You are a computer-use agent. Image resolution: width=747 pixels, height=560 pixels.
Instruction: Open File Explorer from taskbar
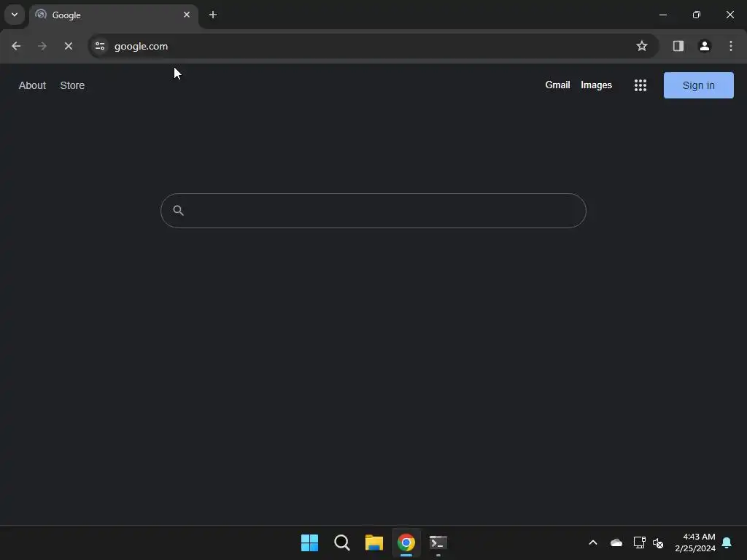[x=374, y=542]
